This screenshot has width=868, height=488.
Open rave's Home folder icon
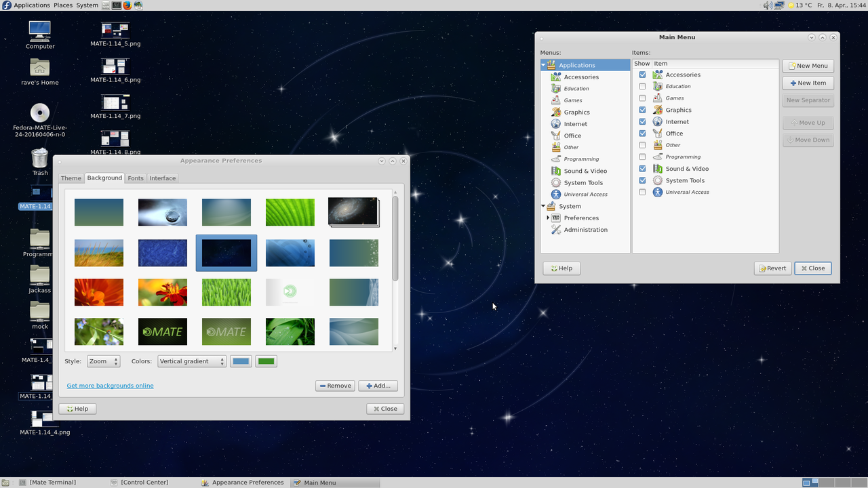click(40, 68)
